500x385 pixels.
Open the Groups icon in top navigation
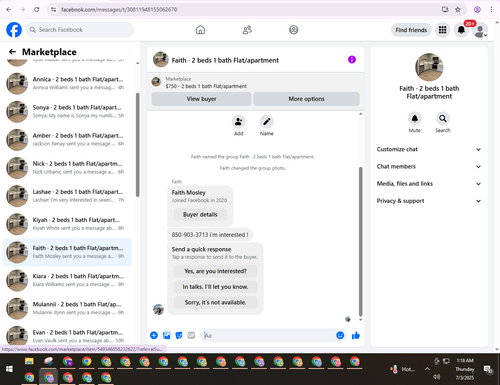tap(294, 30)
